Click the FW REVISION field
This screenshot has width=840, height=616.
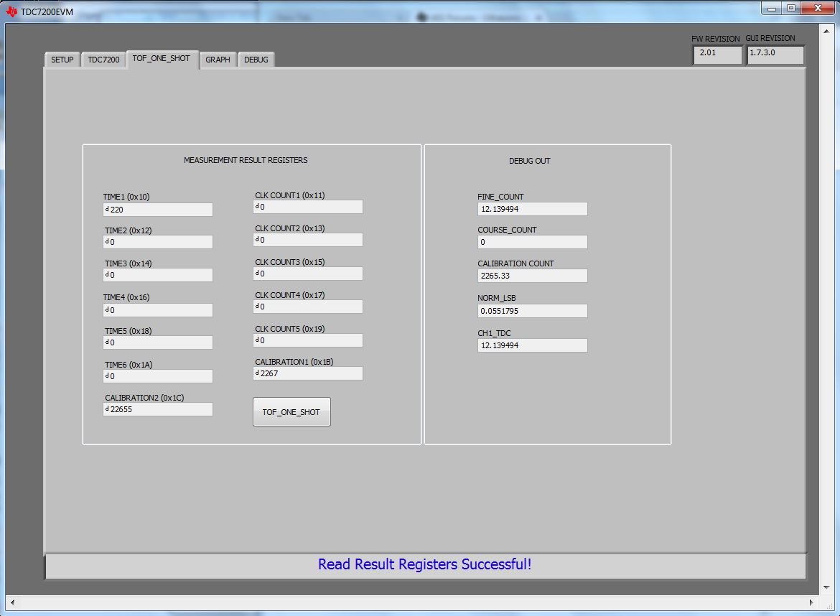coord(717,55)
